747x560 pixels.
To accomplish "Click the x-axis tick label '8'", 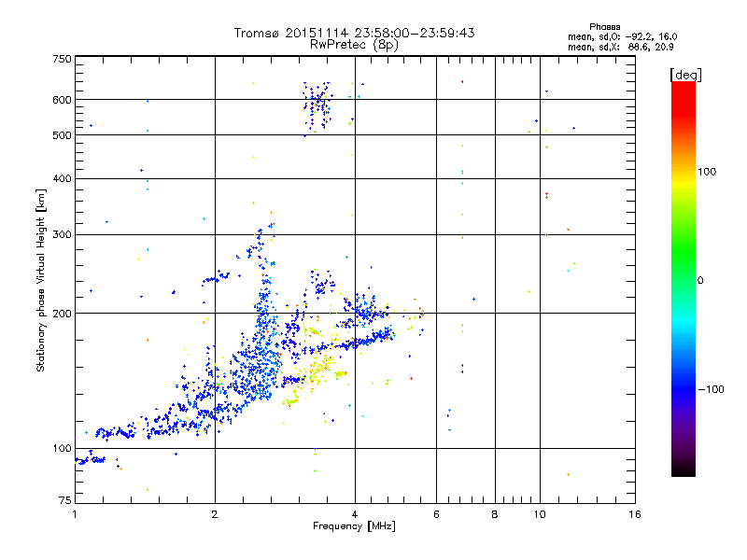I will (x=495, y=514).
